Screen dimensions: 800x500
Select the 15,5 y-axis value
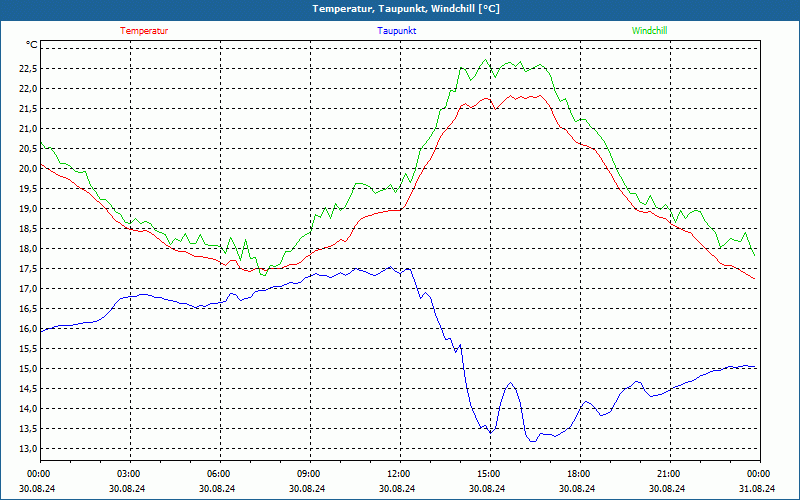[28, 349]
